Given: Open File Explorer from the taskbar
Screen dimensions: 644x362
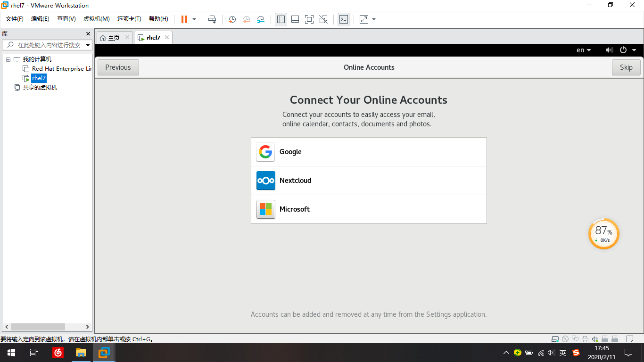Looking at the screenshot, I should click(x=81, y=353).
